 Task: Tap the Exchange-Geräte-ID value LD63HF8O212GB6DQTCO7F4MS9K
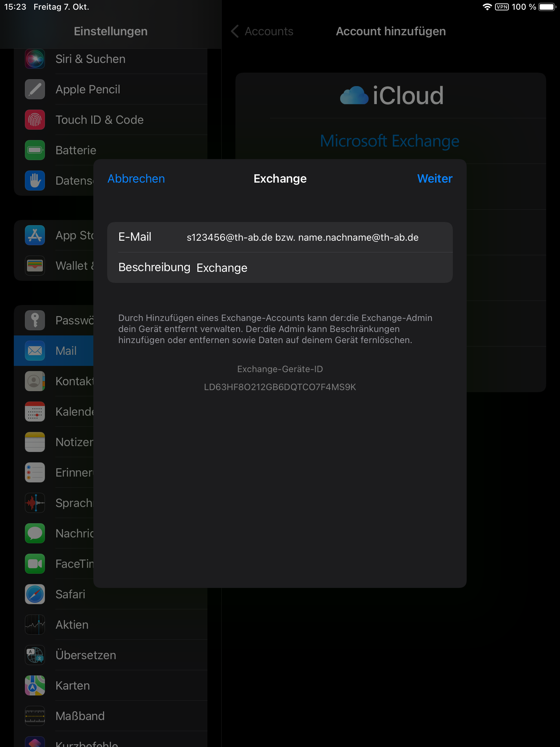point(280,387)
